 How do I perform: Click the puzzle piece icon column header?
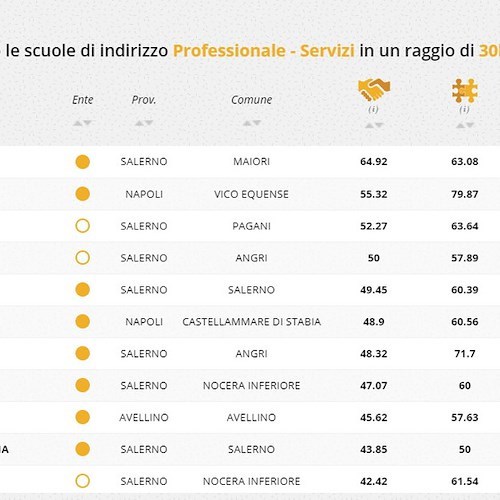point(465,90)
